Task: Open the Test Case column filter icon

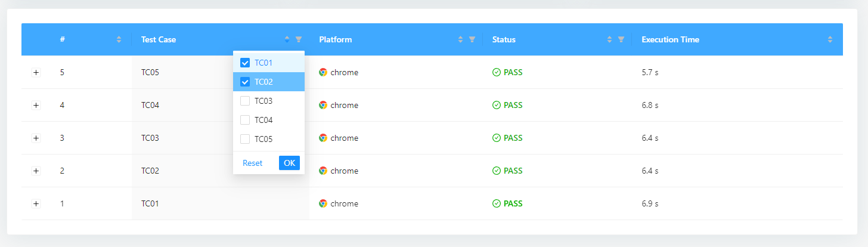Action: (x=299, y=39)
